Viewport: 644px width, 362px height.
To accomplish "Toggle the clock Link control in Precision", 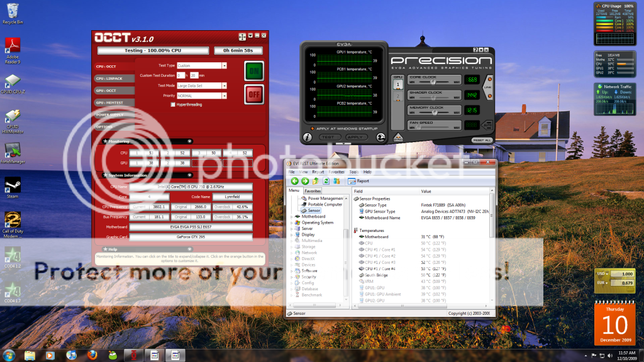I will [x=489, y=87].
